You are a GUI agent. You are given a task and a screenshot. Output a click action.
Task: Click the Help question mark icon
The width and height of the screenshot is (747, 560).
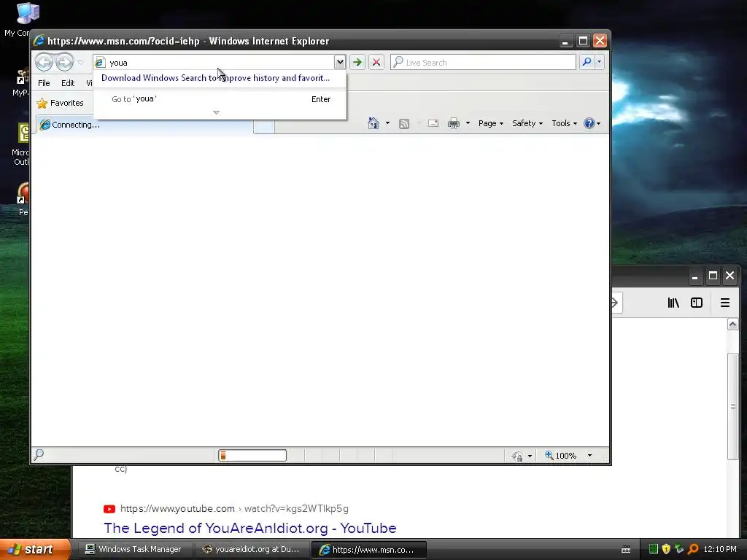[589, 123]
